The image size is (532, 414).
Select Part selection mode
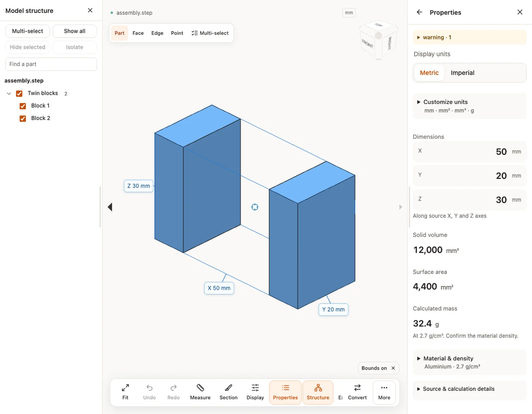click(x=119, y=33)
